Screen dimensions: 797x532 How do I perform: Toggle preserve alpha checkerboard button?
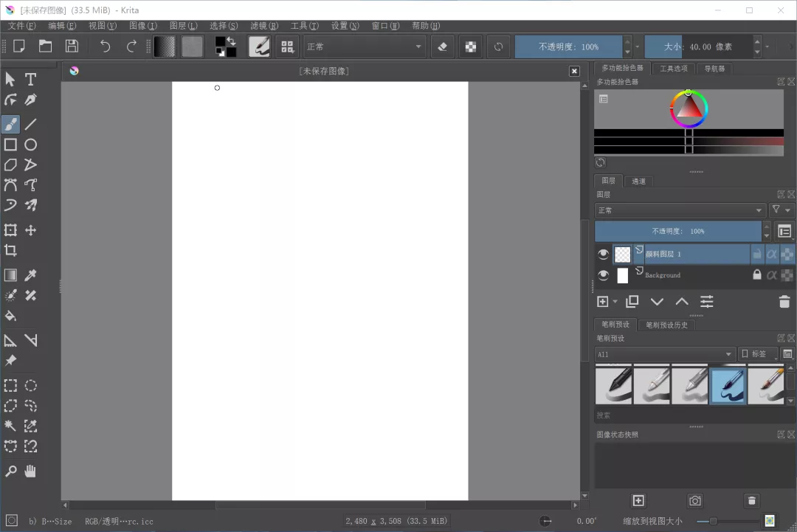[x=469, y=46]
